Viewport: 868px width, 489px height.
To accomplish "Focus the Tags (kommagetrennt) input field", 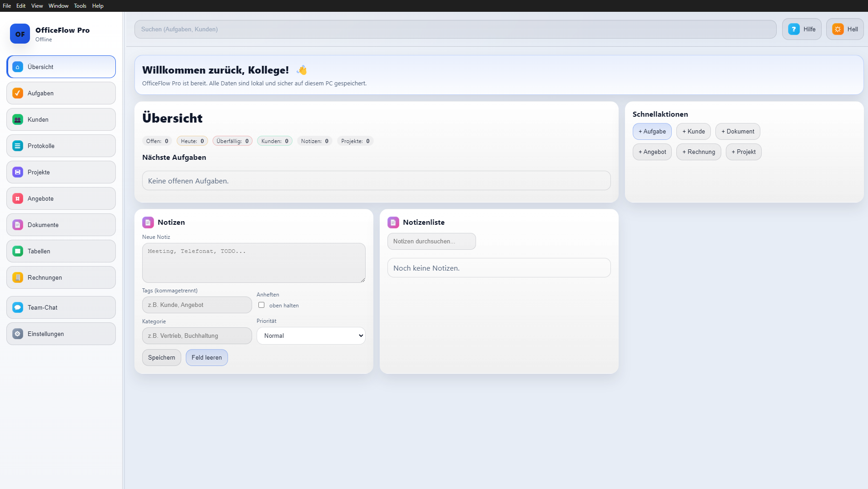I will [197, 305].
